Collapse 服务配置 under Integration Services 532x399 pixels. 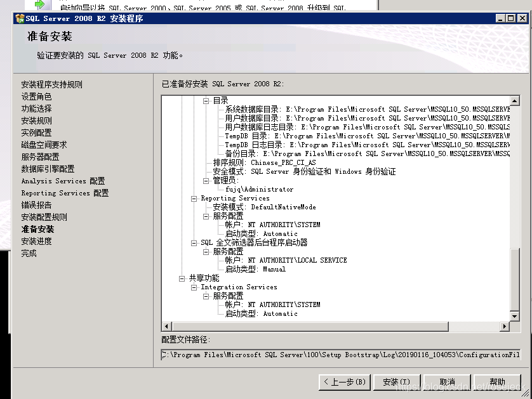point(206,296)
